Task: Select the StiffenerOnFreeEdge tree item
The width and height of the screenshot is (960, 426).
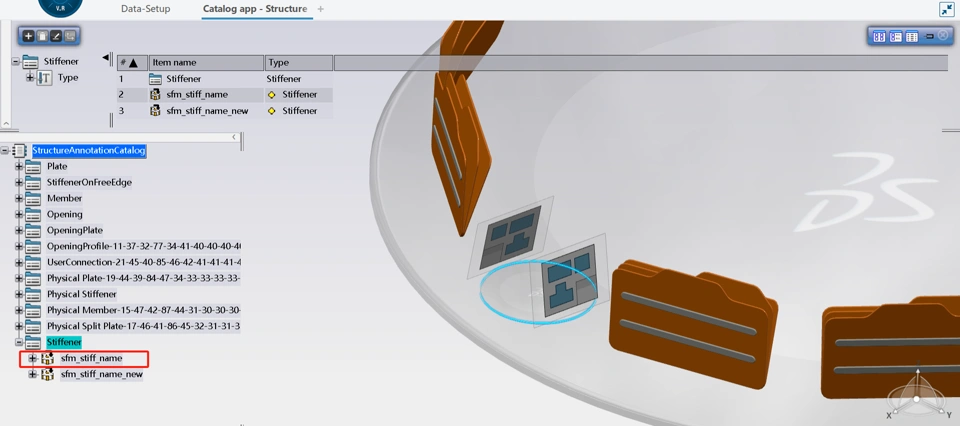Action: (89, 182)
